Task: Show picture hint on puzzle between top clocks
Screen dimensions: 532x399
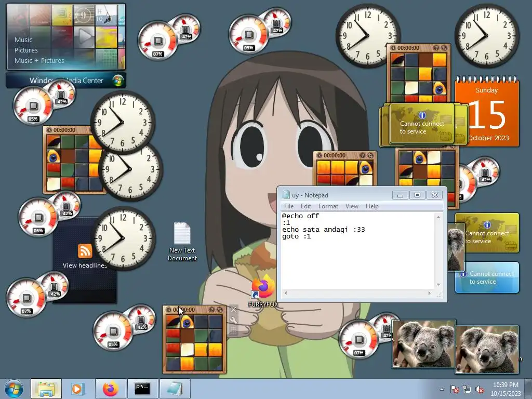Action: point(436,48)
